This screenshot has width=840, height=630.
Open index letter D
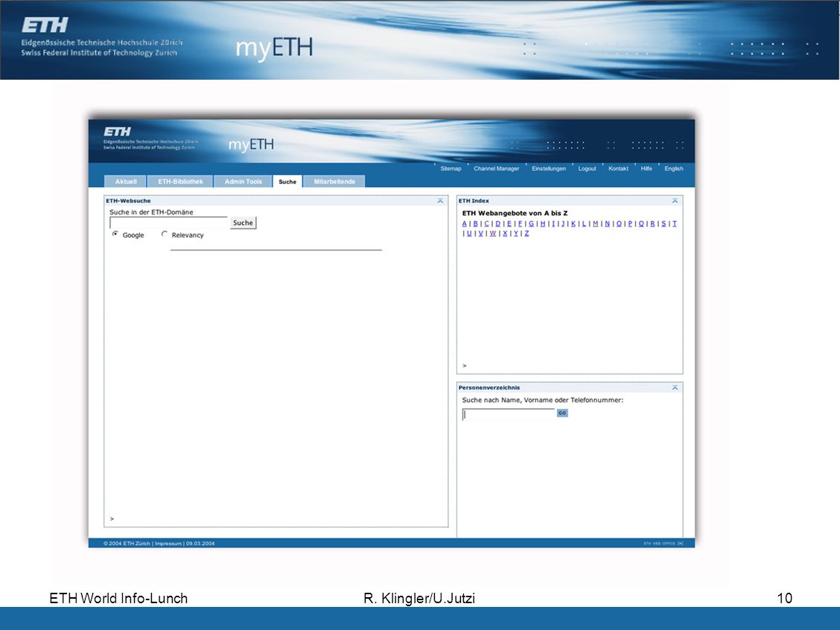(x=497, y=224)
